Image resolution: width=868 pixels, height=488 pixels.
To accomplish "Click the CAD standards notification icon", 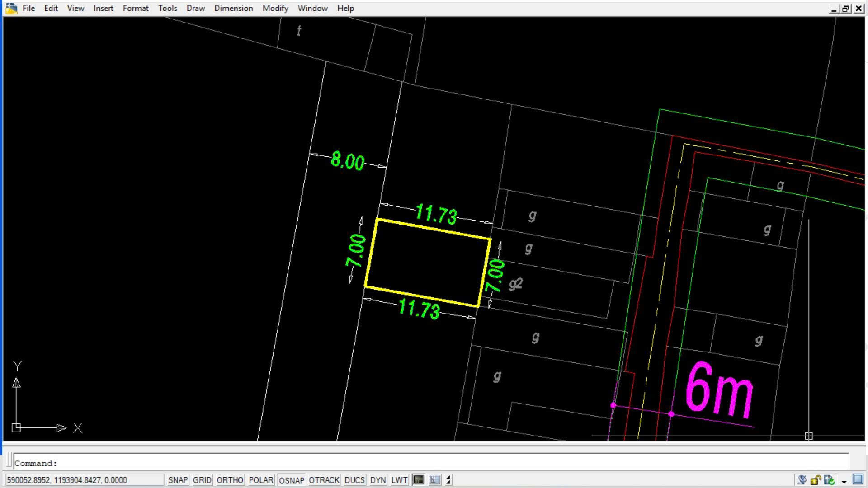I will click(x=829, y=480).
